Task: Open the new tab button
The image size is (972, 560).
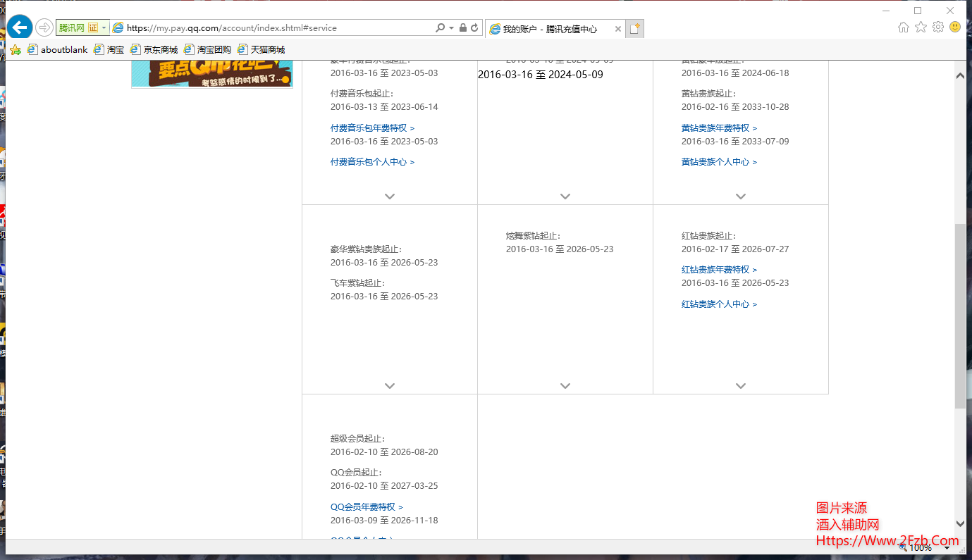Action: click(x=634, y=29)
